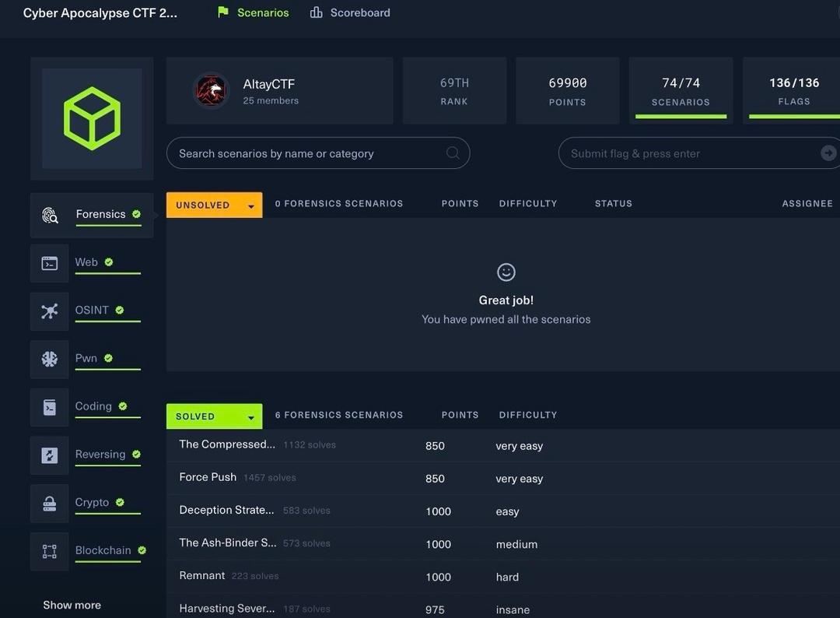This screenshot has height=618, width=840.
Task: Open The Compressed... scenario
Action: 227,444
